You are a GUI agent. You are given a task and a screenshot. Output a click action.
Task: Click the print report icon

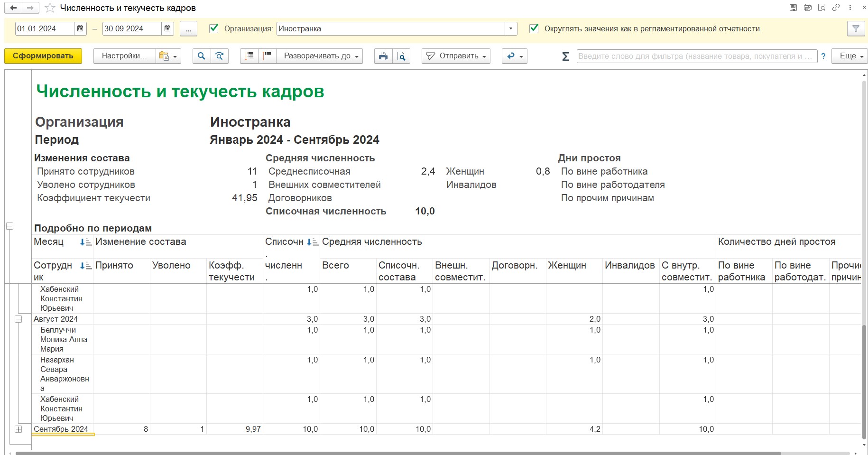[383, 56]
